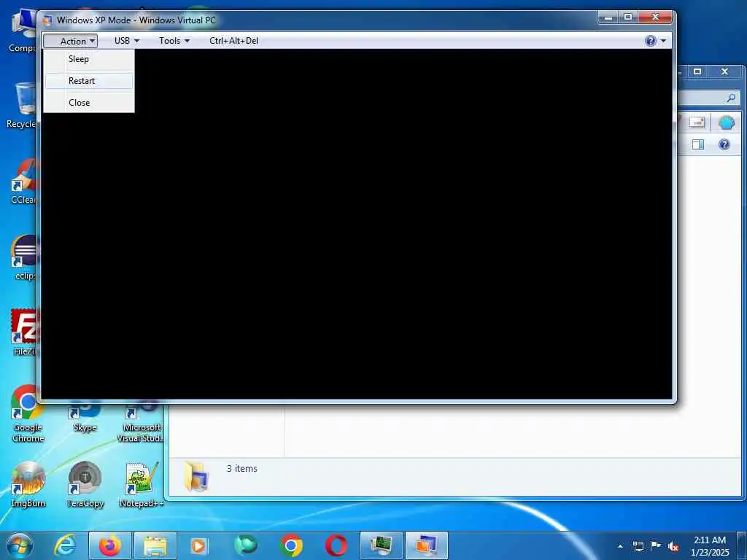Open the clock showing 2:11 AM
The height and width of the screenshot is (560, 747).
point(710,546)
